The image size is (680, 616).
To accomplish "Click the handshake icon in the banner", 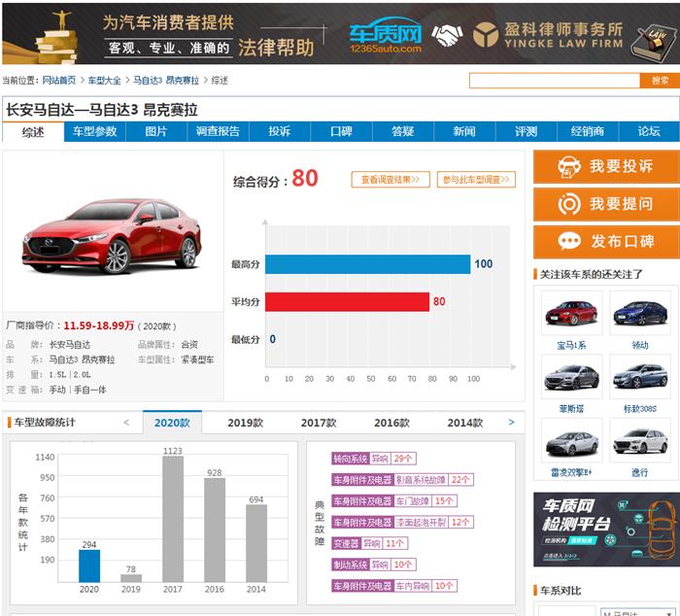I will [447, 35].
